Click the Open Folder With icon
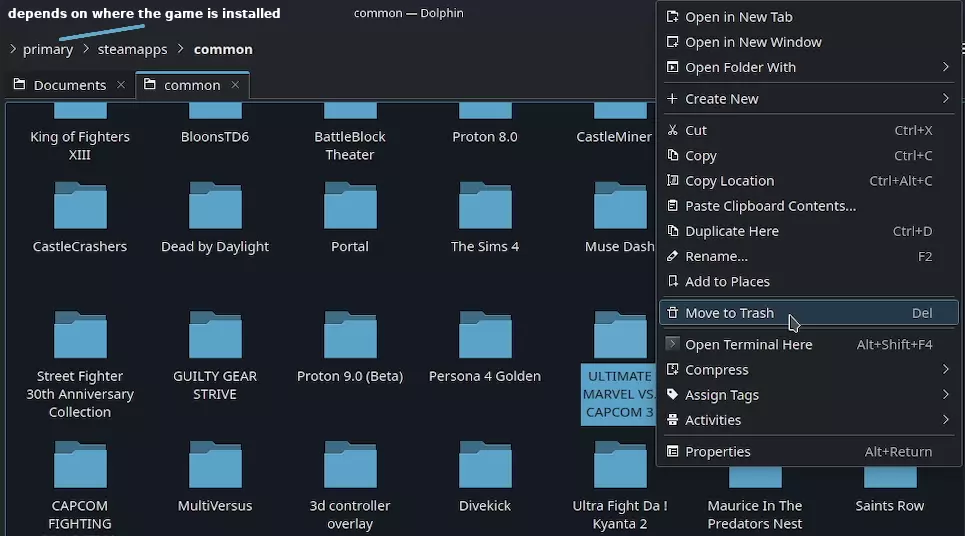The image size is (965, 536). click(x=673, y=66)
